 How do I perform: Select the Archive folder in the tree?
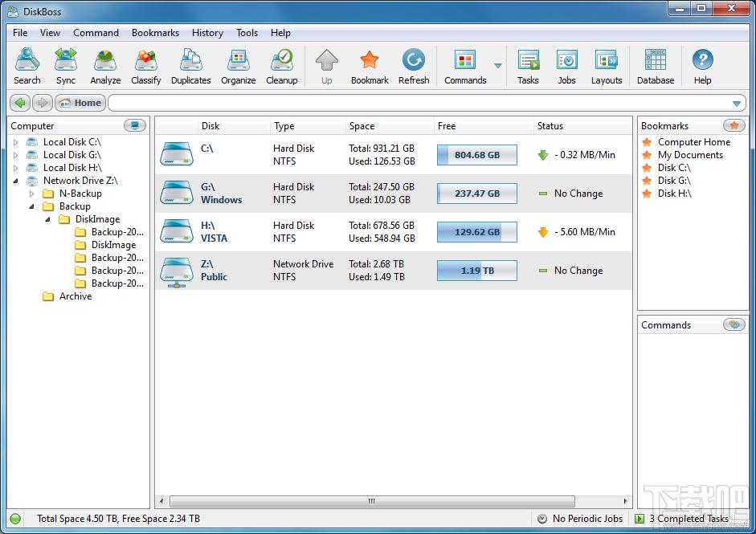tap(76, 296)
